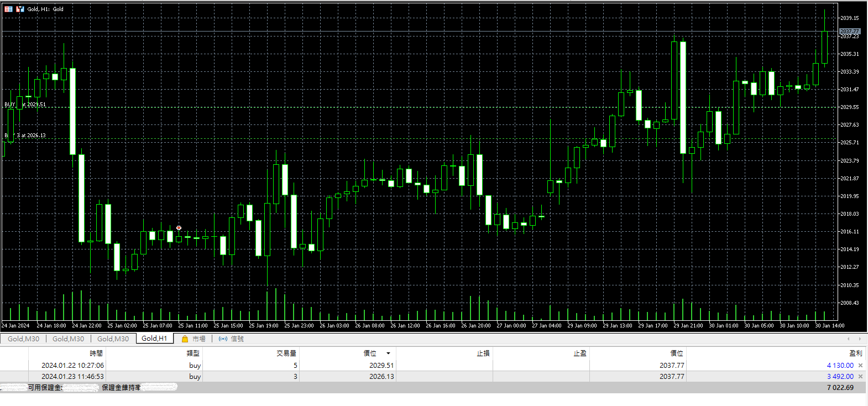Click the red marker on the 25 Jan candle
Screen dimensions: 868x406
coord(179,228)
